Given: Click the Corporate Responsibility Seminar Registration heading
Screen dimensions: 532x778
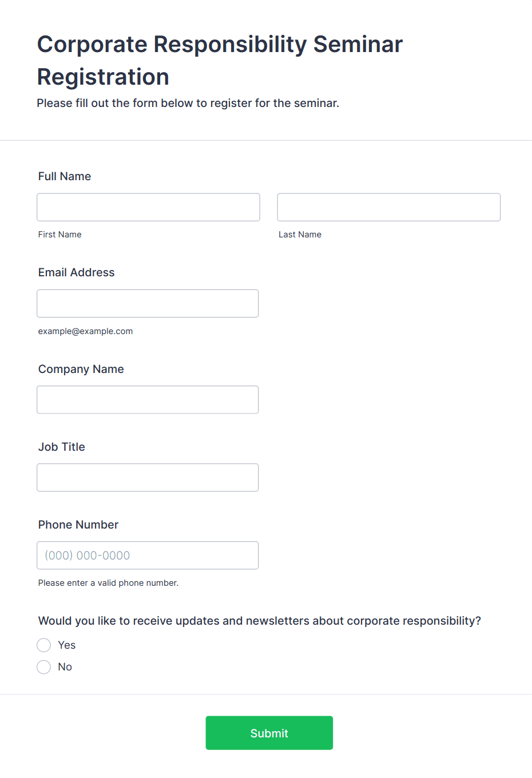Looking at the screenshot, I should click(220, 60).
